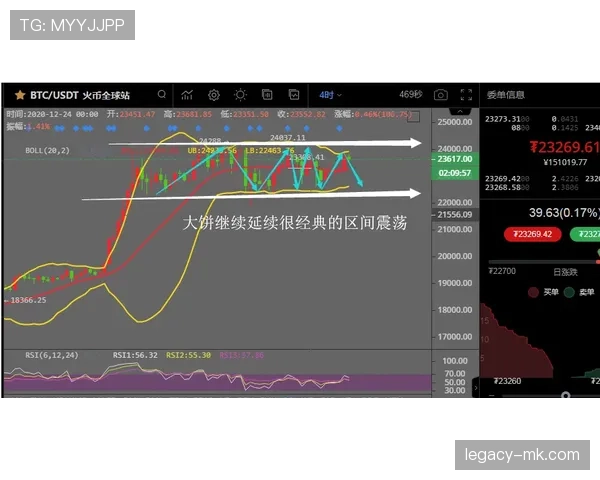Expand the 4时 timeframe dropdown
The image size is (600, 480).
(x=330, y=95)
